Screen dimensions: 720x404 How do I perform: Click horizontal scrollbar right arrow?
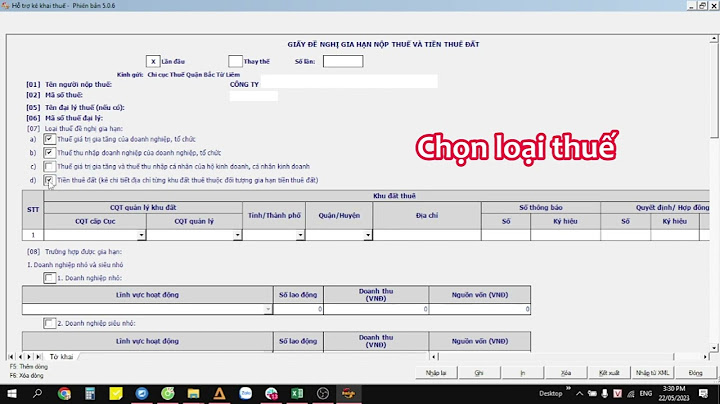(705, 357)
